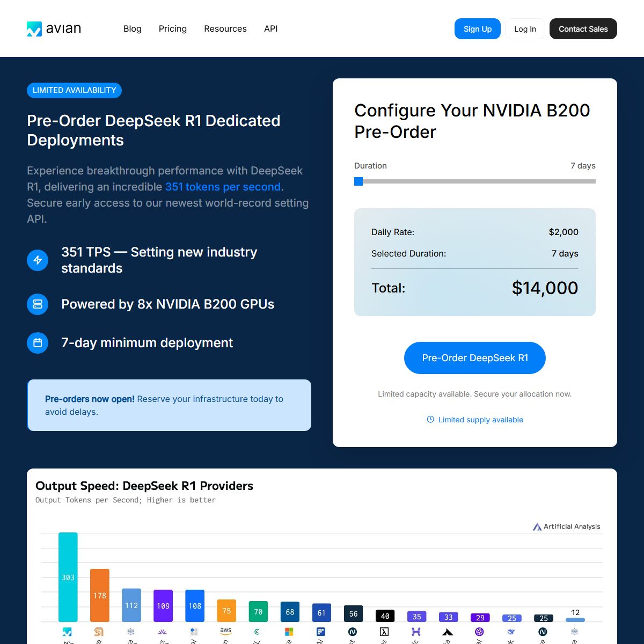The image size is (644, 644).
Task: Click the Artificial Analysis logo in chart
Action: pos(567,526)
